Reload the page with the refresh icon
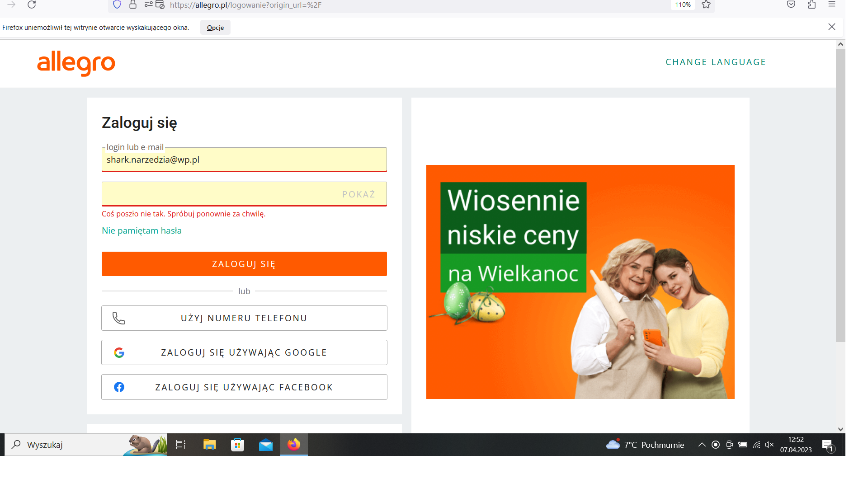 click(32, 5)
